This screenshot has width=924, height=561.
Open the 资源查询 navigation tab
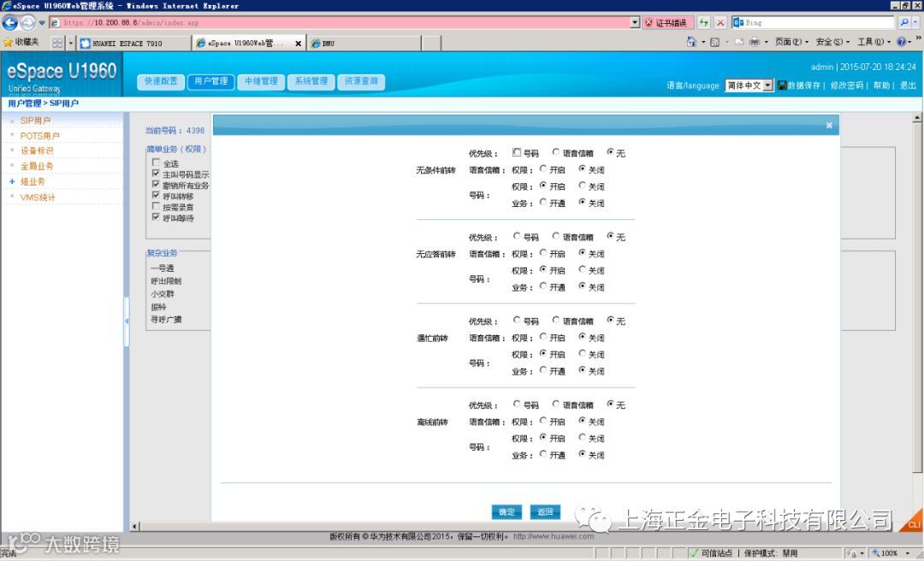coord(361,82)
